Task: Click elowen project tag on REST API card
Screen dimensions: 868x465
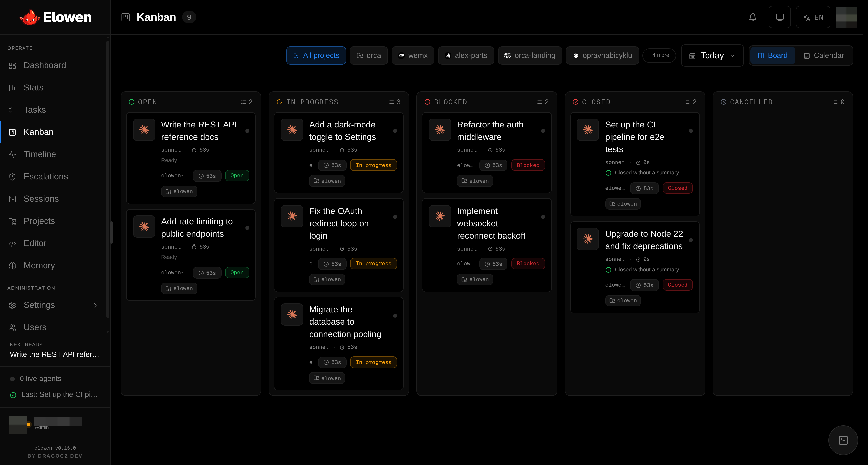Action: (179, 191)
